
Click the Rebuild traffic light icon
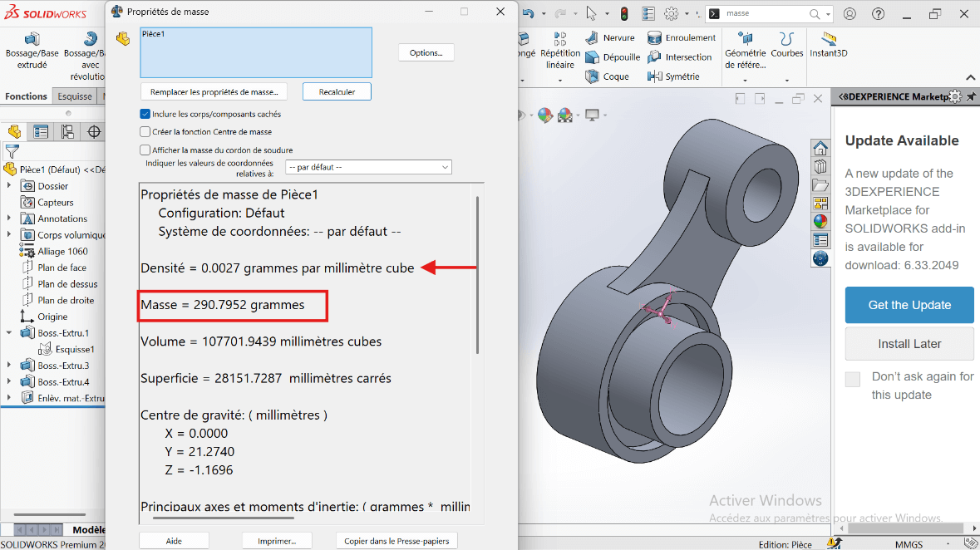pyautogui.click(x=624, y=14)
